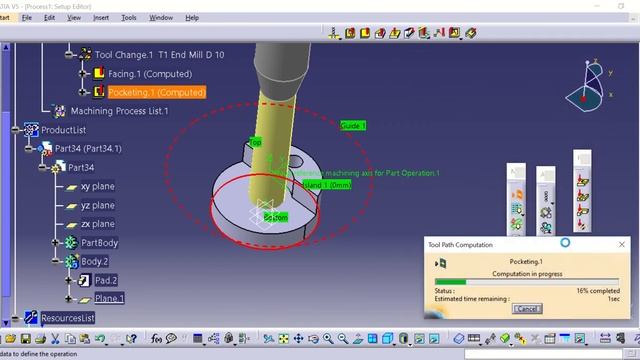
Task: Collapse the Body.2 node
Action: point(56,261)
